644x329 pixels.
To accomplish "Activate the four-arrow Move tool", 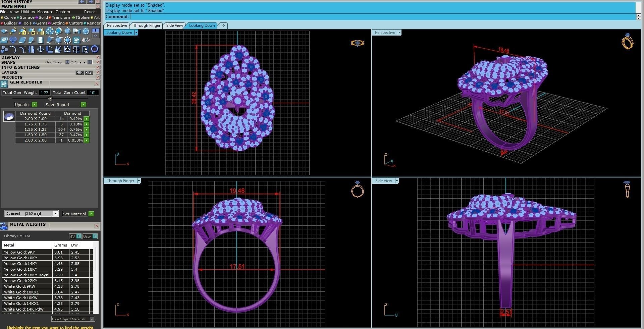I will 40,49.
